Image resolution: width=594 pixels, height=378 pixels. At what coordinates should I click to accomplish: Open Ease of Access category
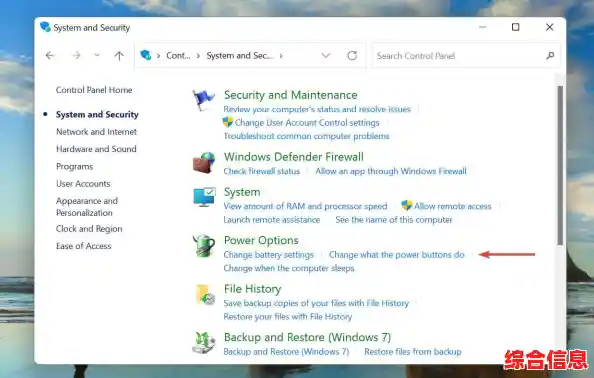(x=84, y=246)
